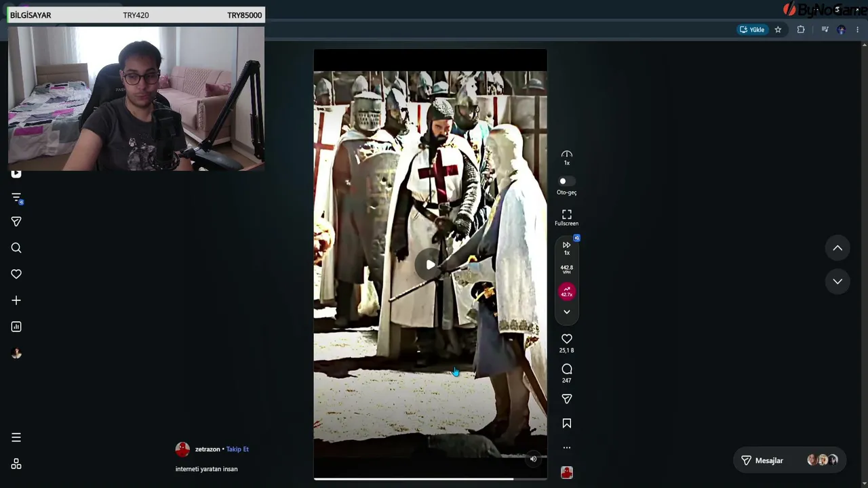Open the apps grid icon in sidebar

pyautogui.click(x=16, y=464)
